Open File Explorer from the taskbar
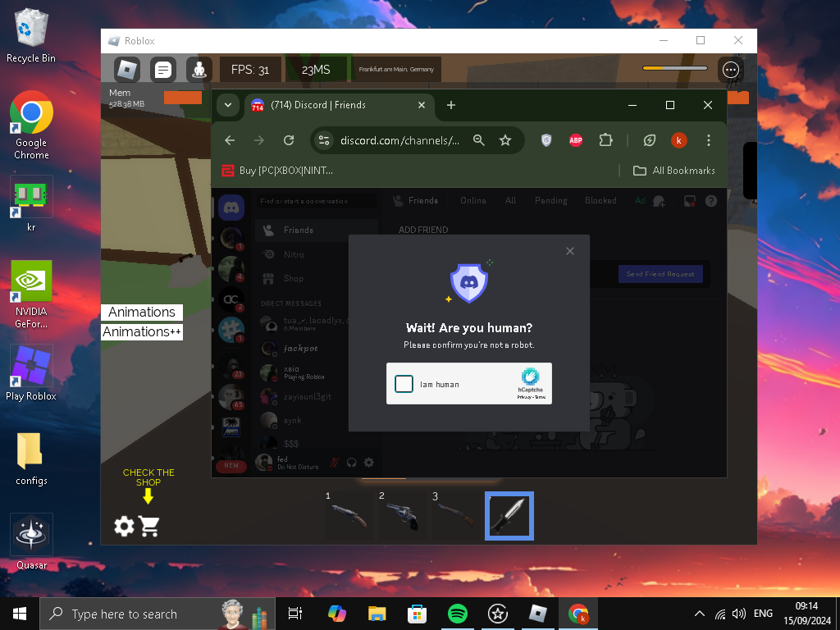The image size is (840, 630). pos(377,614)
